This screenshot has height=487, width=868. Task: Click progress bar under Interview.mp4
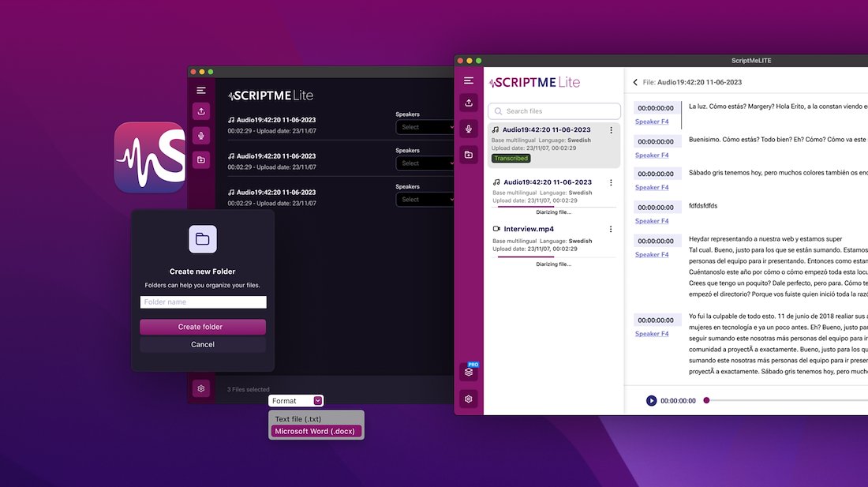point(554,257)
